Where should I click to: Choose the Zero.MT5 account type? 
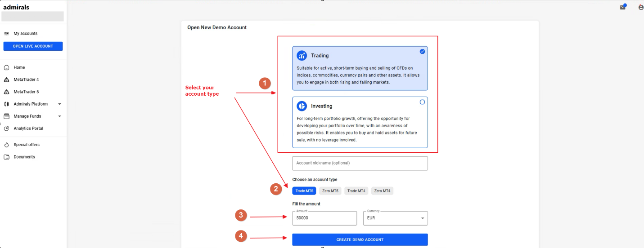[x=330, y=191]
